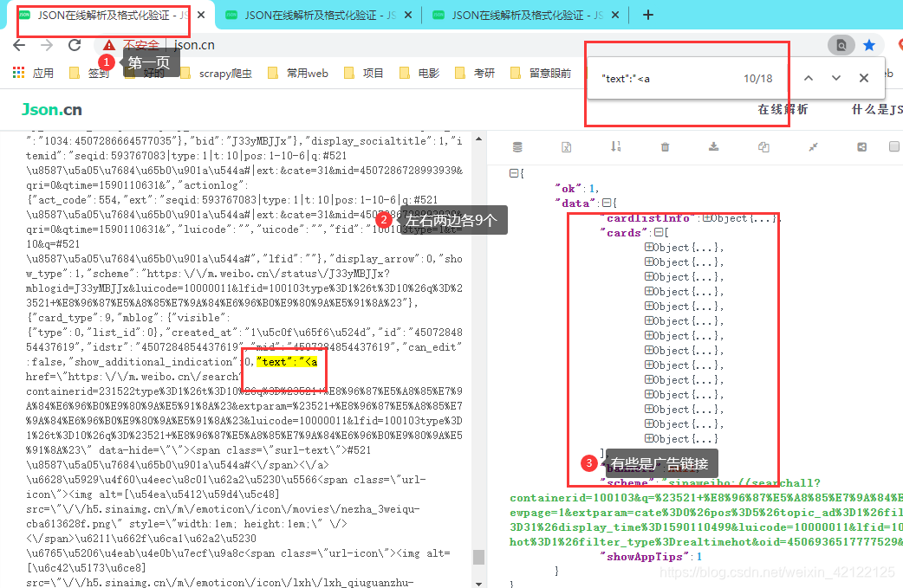903x588 pixels.
Task: Close the find-in-page bar
Action: [864, 78]
